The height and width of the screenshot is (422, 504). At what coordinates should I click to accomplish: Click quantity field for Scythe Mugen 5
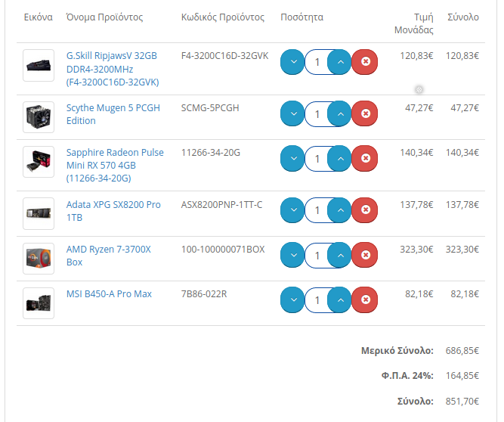click(x=317, y=114)
